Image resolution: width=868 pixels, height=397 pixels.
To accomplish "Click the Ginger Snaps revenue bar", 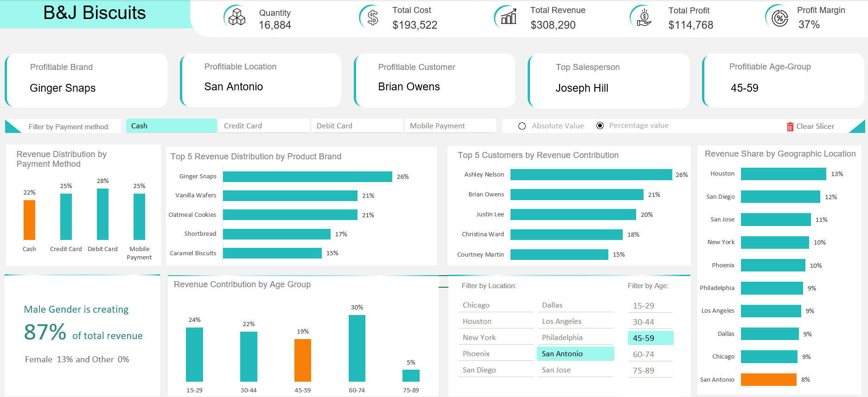I will pyautogui.click(x=307, y=176).
